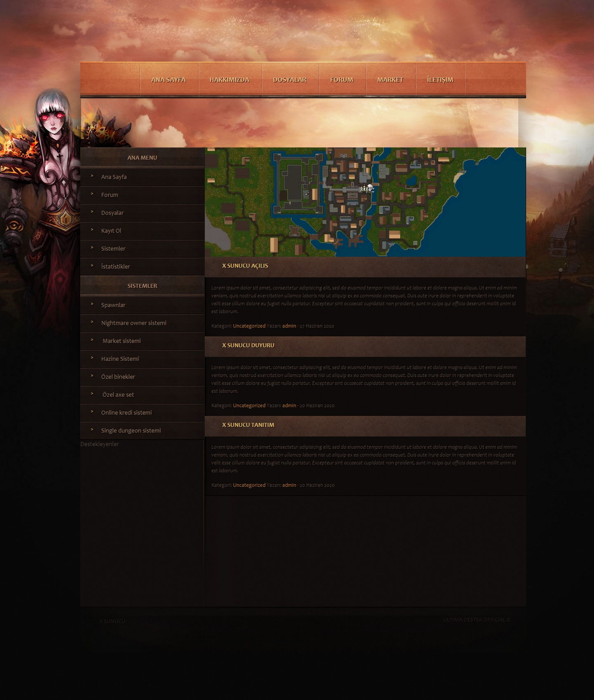The image size is (594, 700).
Task: Click the skull ship icon on map
Action: pyautogui.click(x=367, y=189)
